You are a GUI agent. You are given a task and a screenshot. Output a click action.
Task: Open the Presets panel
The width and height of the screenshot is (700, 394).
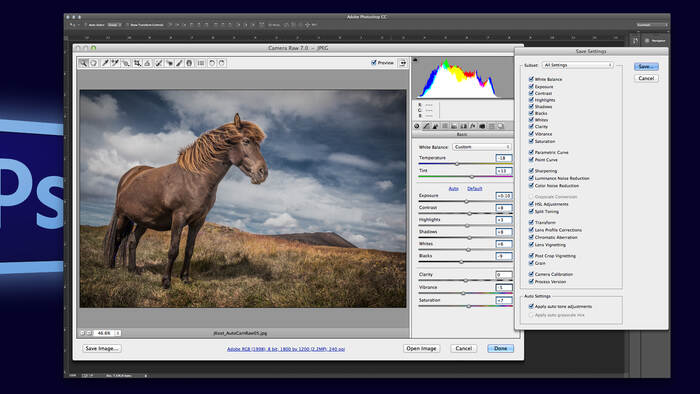(x=492, y=126)
